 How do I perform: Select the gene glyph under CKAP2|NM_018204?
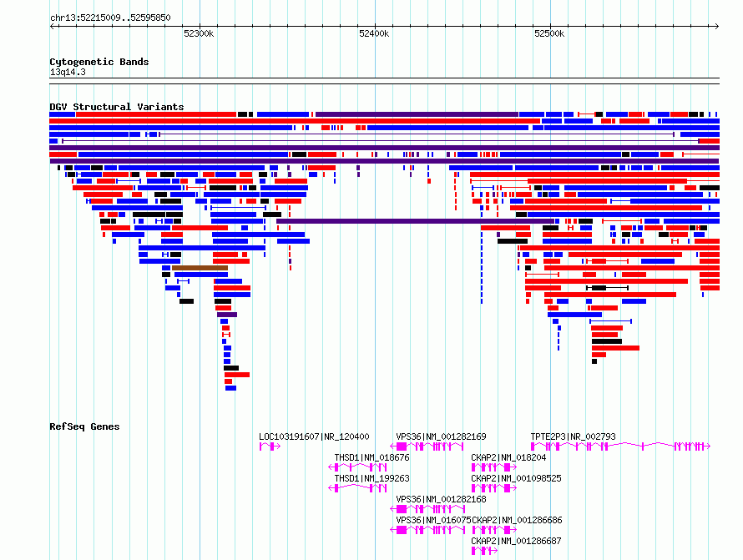click(x=493, y=467)
